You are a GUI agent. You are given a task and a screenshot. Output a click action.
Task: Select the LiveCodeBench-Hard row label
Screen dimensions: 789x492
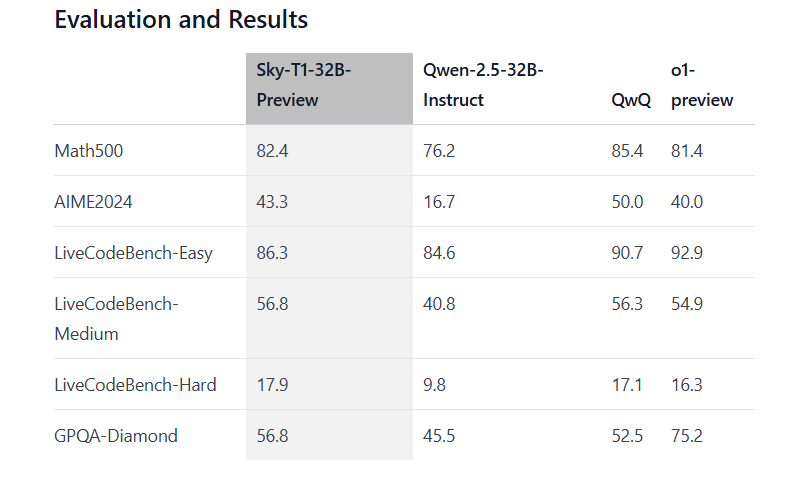point(135,385)
